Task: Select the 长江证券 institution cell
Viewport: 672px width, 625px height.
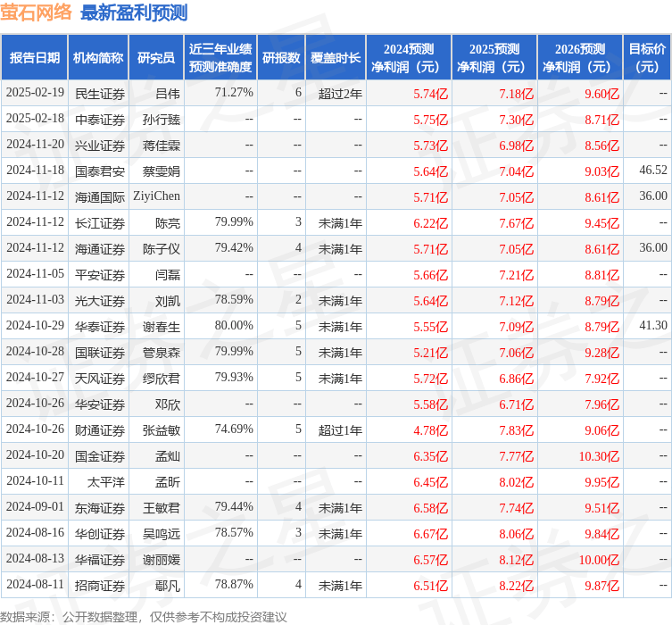Action: [x=100, y=223]
